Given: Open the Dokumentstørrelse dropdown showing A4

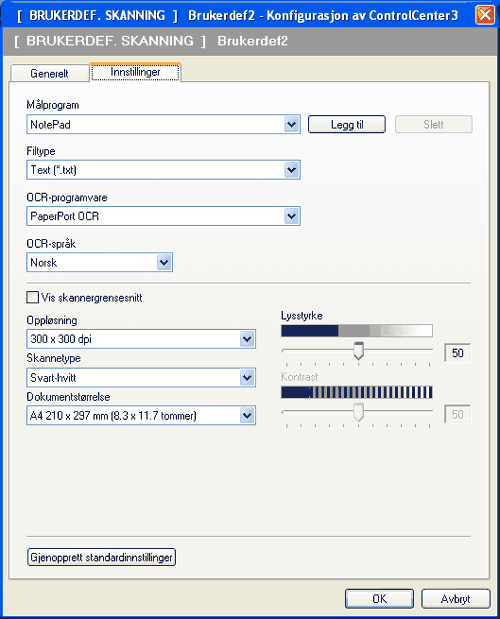Looking at the screenshot, I should click(x=141, y=415).
